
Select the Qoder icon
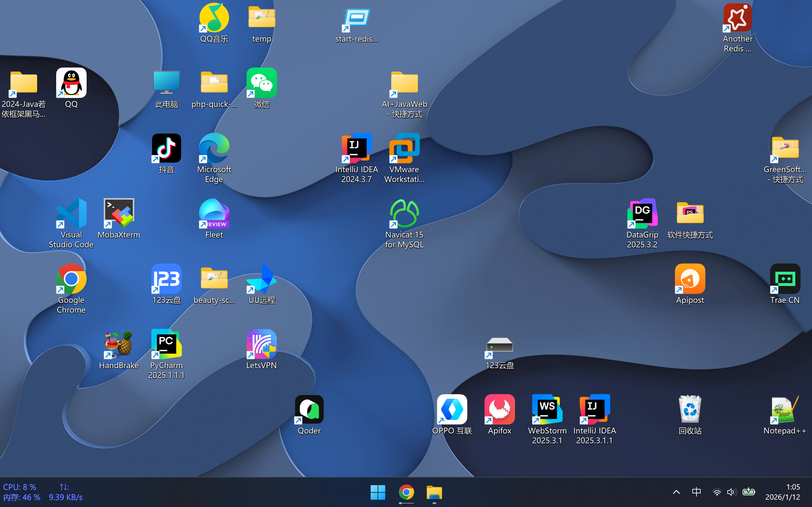click(x=309, y=409)
